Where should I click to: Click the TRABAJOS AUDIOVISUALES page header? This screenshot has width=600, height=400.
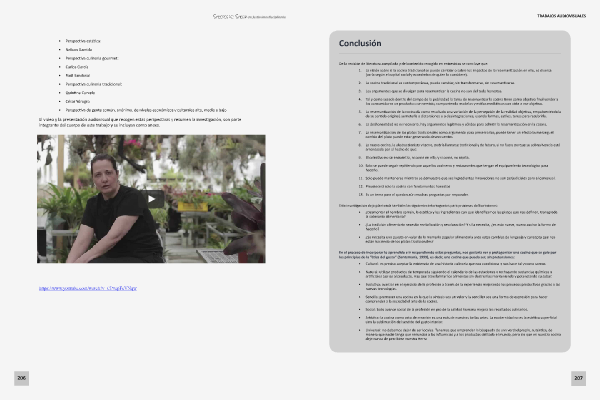pyautogui.click(x=553, y=17)
